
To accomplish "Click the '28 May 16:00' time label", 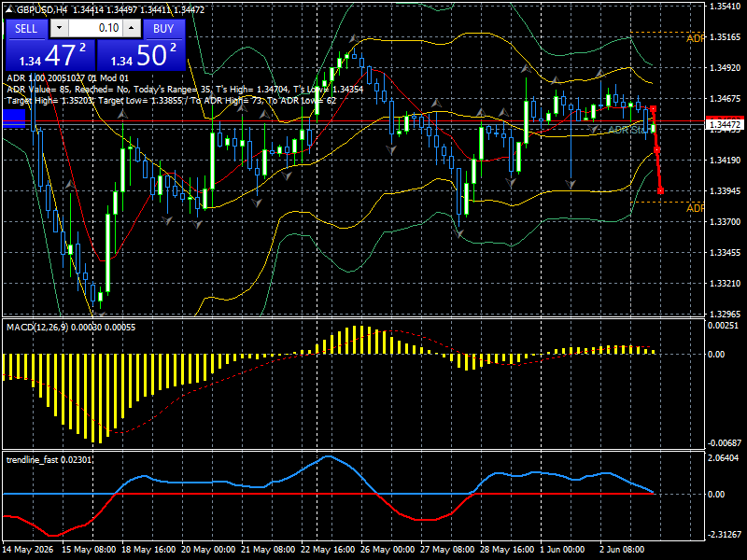I will tap(507, 550).
